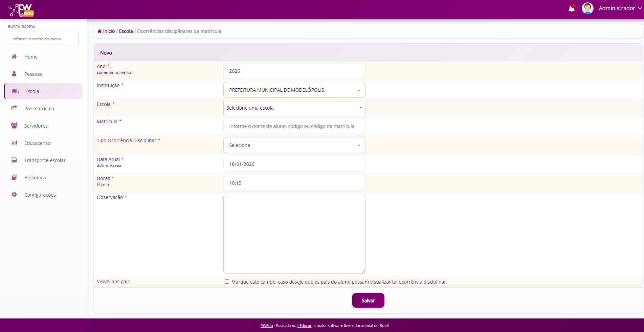The height and width of the screenshot is (332, 644).
Task: Go to Pré-matrícula menu item
Action: coord(39,109)
